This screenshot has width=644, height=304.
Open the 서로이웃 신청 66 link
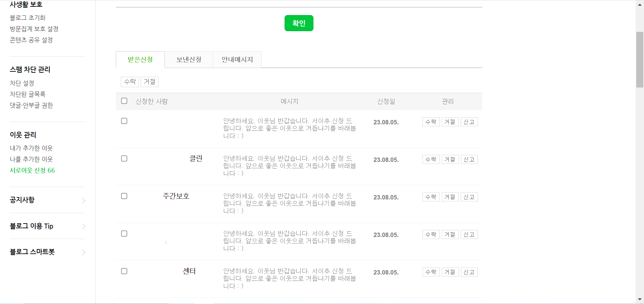pos(32,170)
